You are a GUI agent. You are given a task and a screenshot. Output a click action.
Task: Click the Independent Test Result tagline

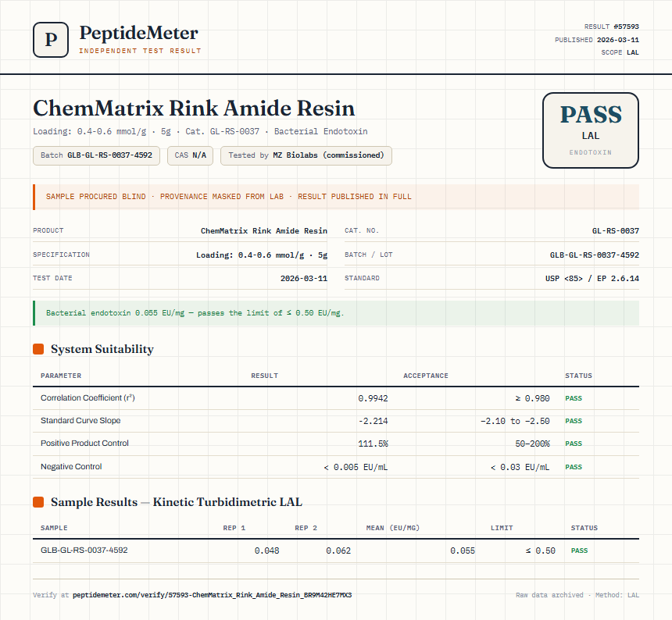pyautogui.click(x=140, y=51)
